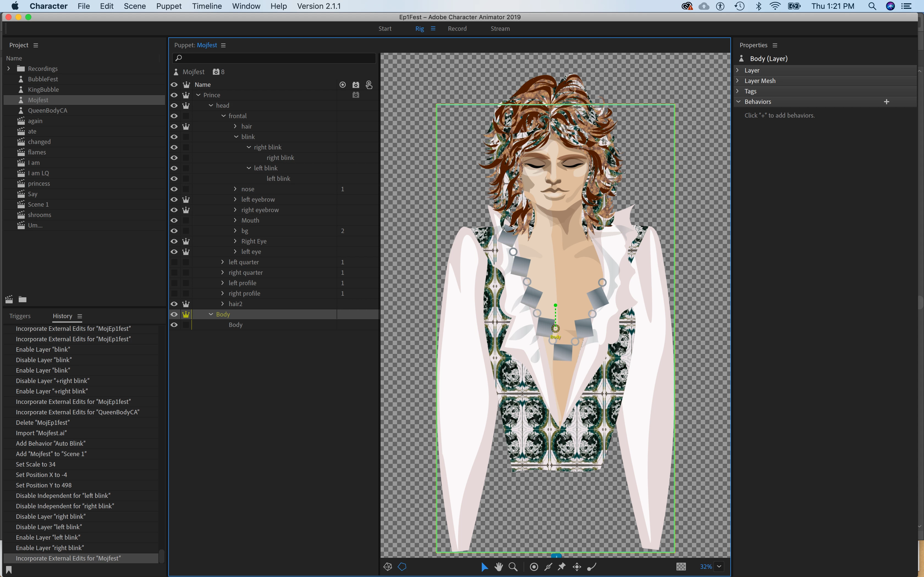The width and height of the screenshot is (924, 577).
Task: Select the Stick tool
Action: click(x=548, y=567)
